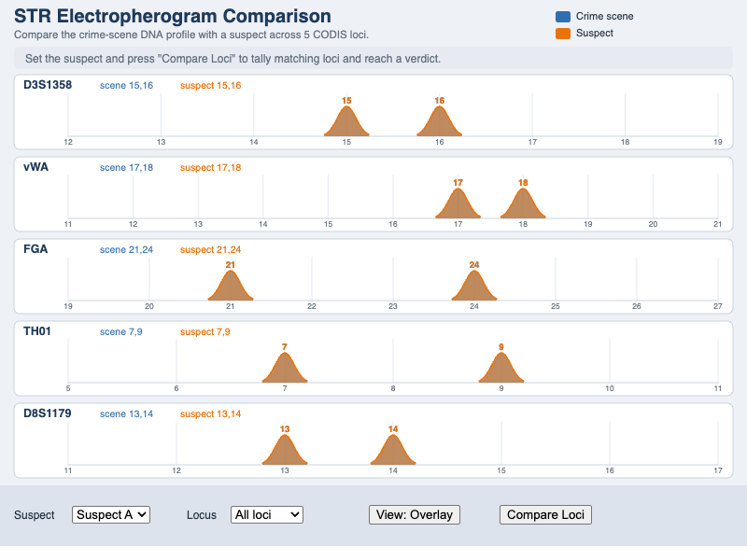Click the orange Suspect legend swatch

pos(563,34)
